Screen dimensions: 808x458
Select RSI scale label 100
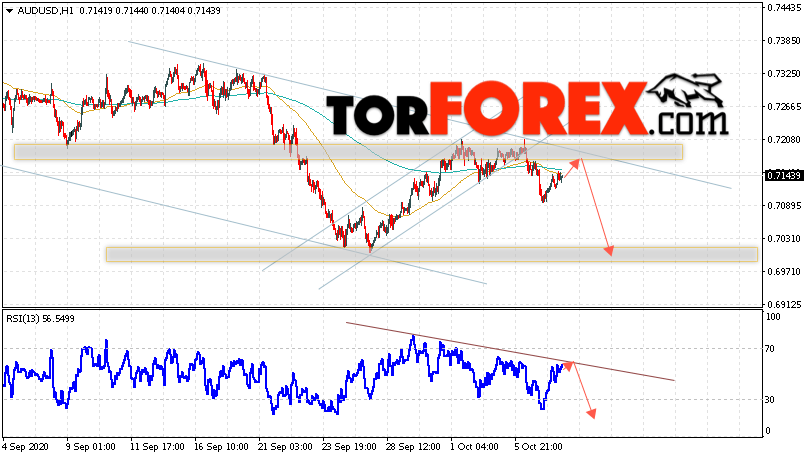pos(773,317)
